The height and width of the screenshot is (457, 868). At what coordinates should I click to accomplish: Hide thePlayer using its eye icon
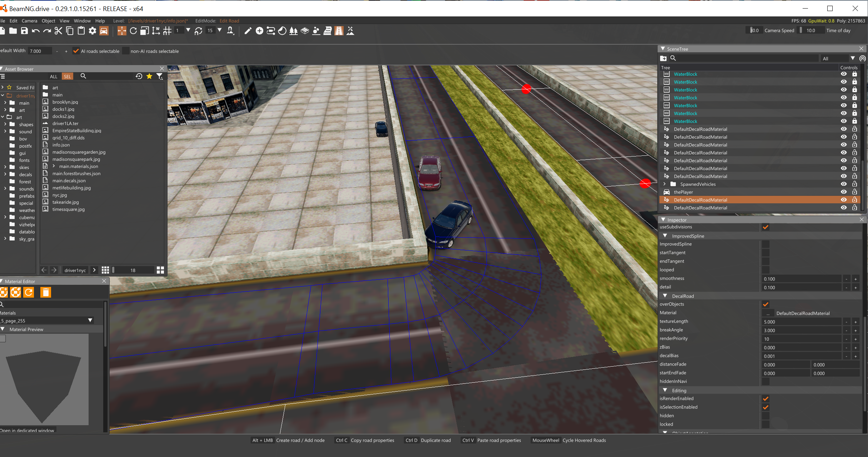(x=844, y=192)
